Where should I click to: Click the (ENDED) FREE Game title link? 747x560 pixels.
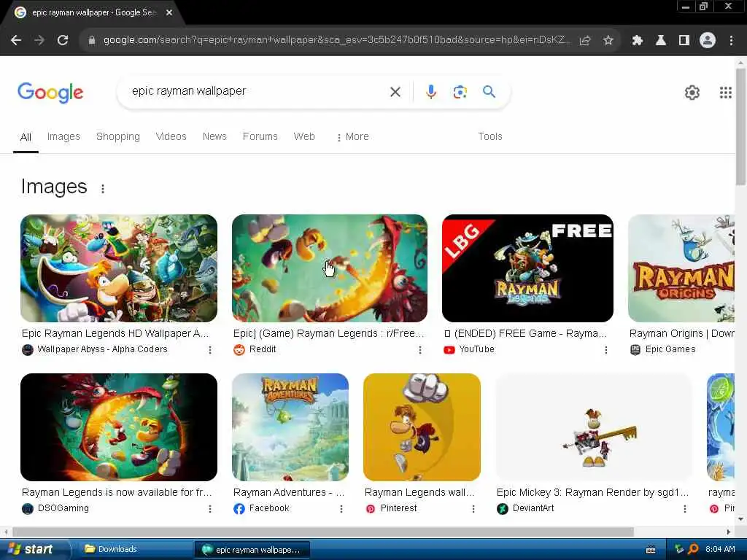tap(525, 334)
